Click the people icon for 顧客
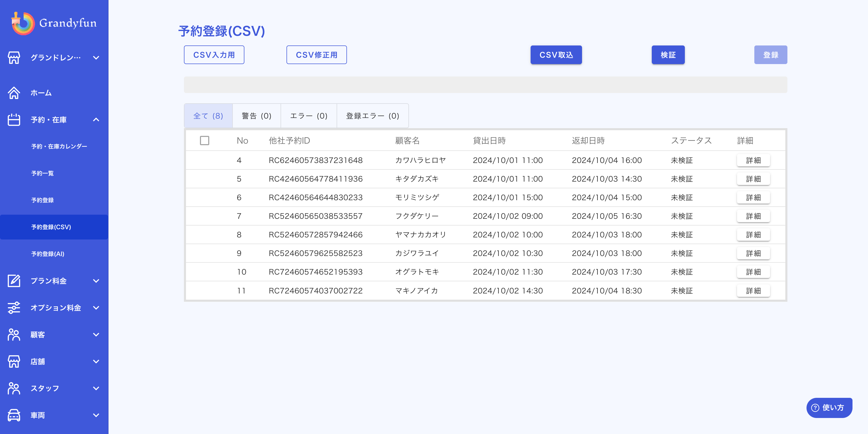868x434 pixels. tap(14, 335)
